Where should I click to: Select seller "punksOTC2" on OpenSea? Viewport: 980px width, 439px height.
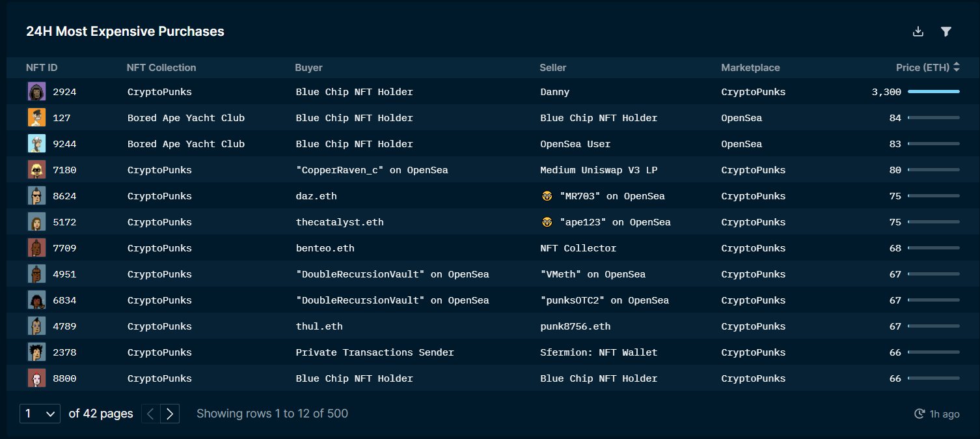(x=605, y=300)
